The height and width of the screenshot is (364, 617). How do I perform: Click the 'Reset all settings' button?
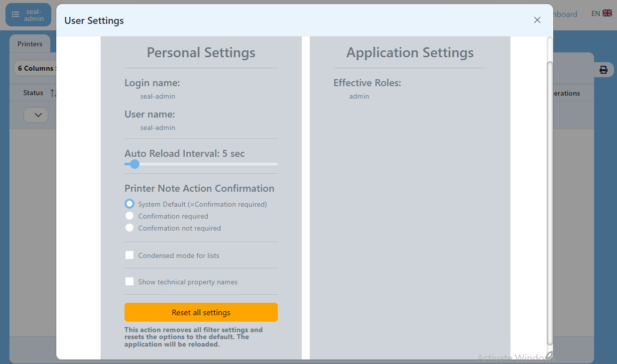pos(201,312)
